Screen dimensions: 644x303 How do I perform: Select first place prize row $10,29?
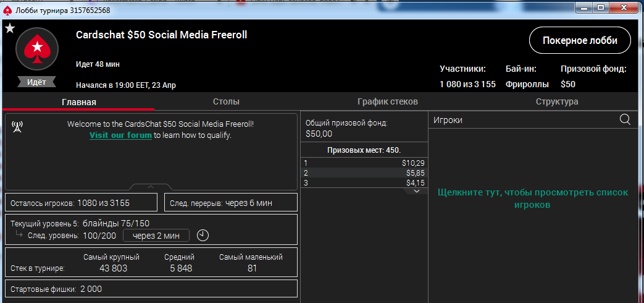click(x=364, y=163)
